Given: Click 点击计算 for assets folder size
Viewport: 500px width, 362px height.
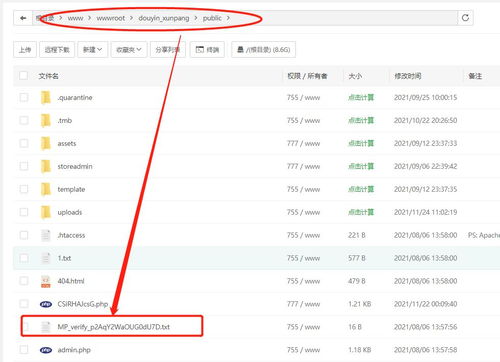Looking at the screenshot, I should [361, 143].
